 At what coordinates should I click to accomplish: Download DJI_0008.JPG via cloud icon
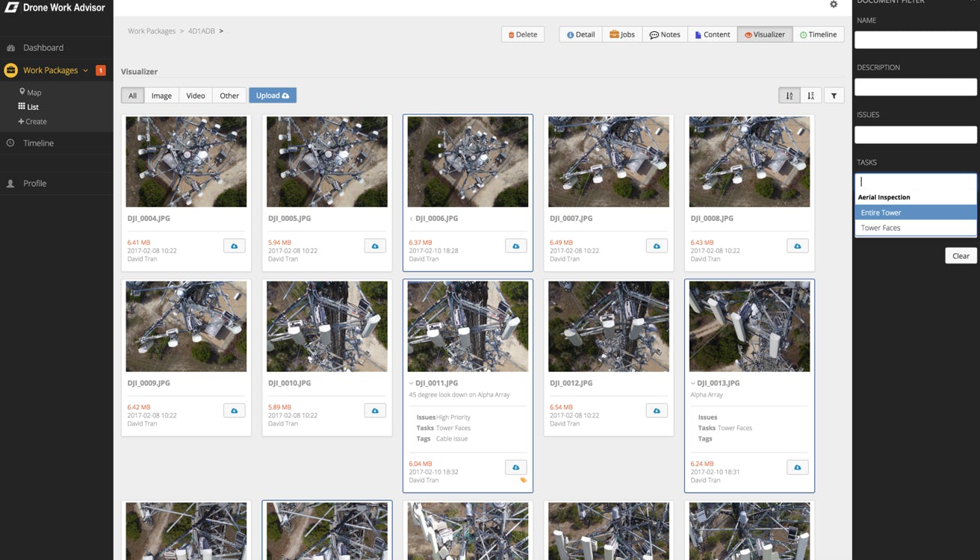click(797, 246)
